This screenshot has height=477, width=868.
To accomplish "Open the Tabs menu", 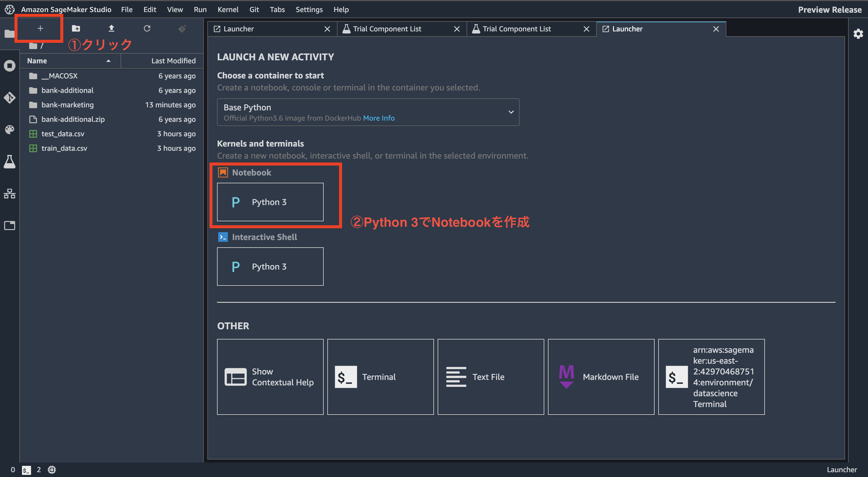I will (x=277, y=9).
